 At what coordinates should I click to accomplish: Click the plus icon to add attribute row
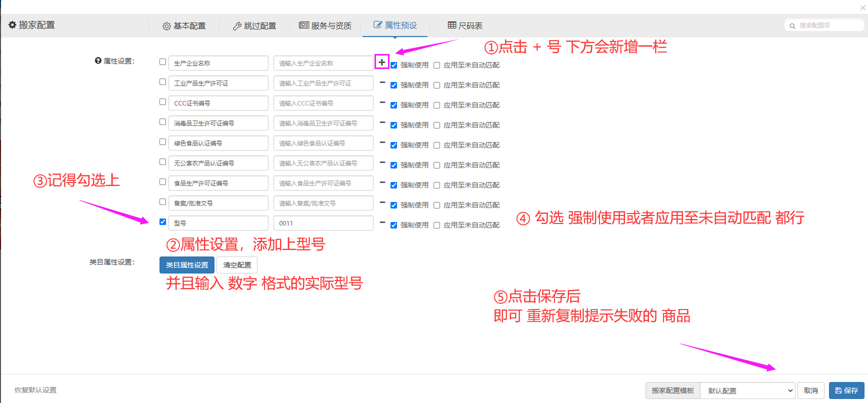click(x=381, y=62)
